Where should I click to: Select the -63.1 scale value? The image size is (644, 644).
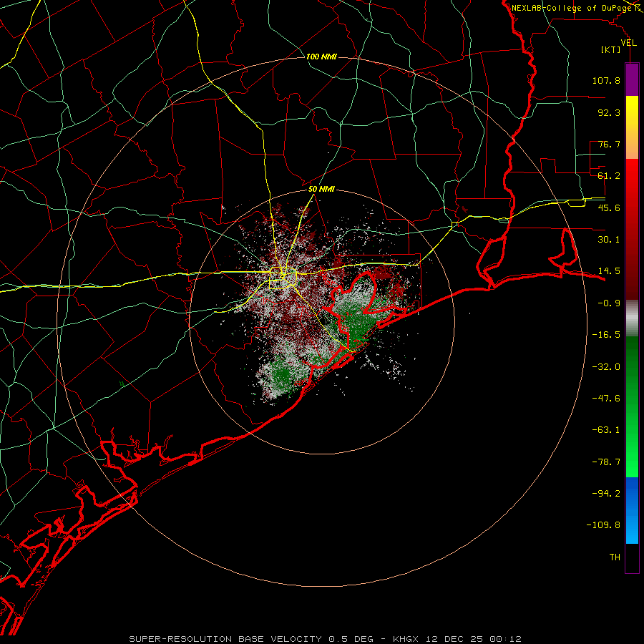(x=606, y=430)
